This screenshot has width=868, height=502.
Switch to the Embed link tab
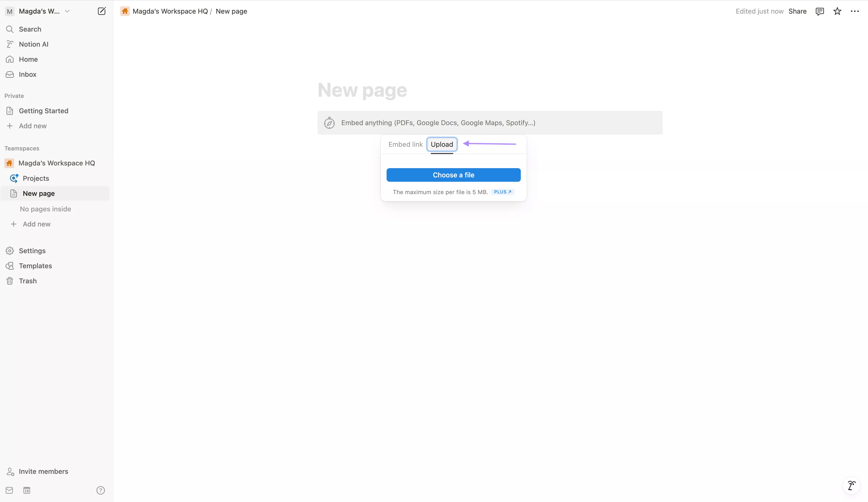[x=405, y=144]
